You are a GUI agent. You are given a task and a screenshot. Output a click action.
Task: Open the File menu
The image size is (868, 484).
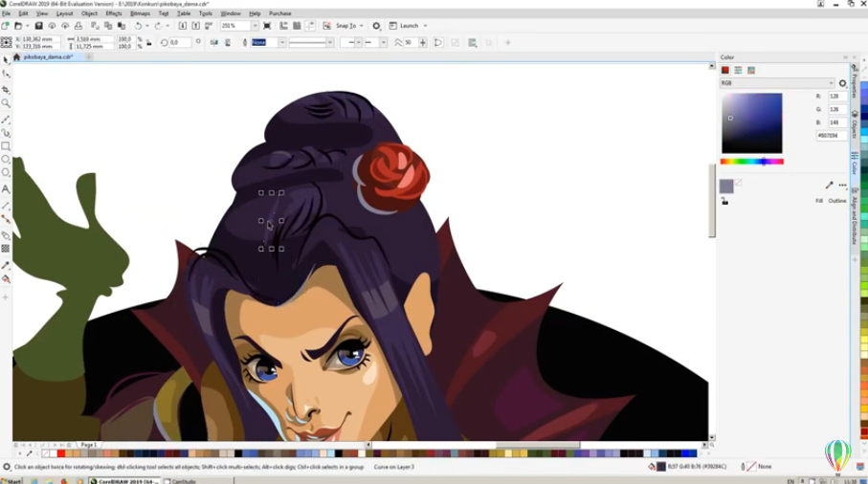(6, 13)
